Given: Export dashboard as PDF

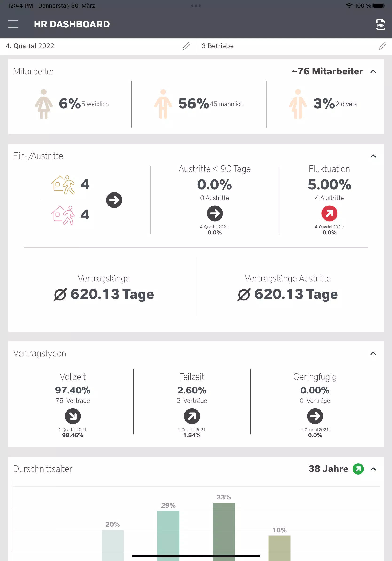Looking at the screenshot, I should click(x=380, y=24).
